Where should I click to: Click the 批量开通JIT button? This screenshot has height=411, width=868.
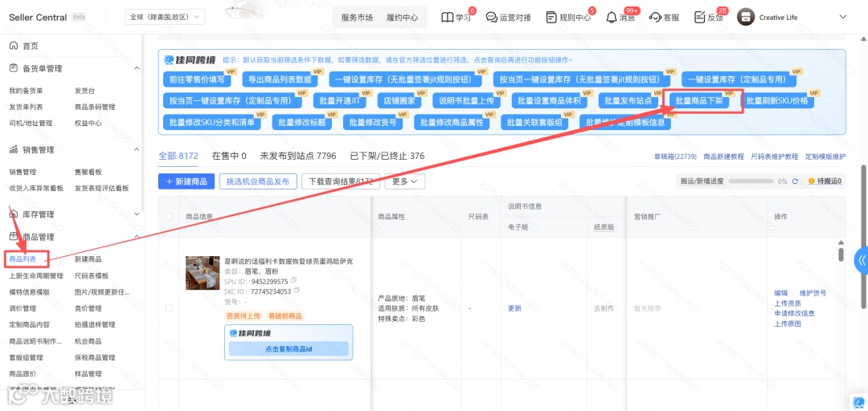tap(340, 101)
